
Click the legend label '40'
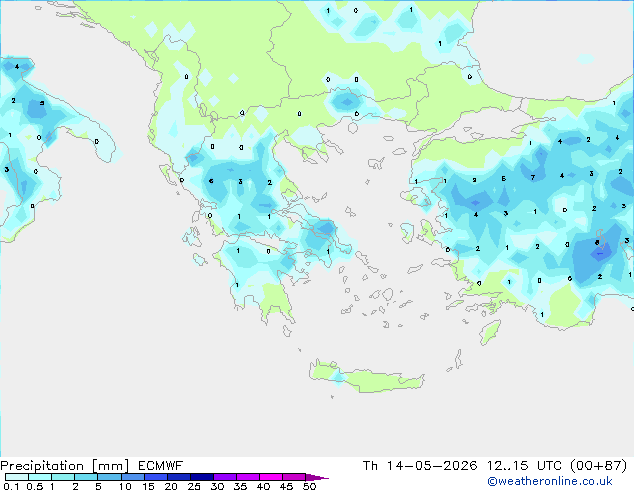pos(263,486)
